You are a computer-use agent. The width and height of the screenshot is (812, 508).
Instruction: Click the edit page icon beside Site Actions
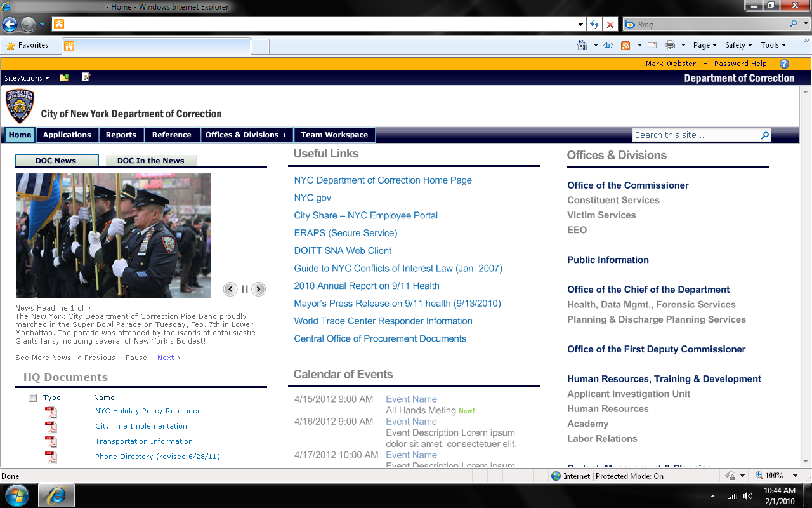[x=86, y=77]
